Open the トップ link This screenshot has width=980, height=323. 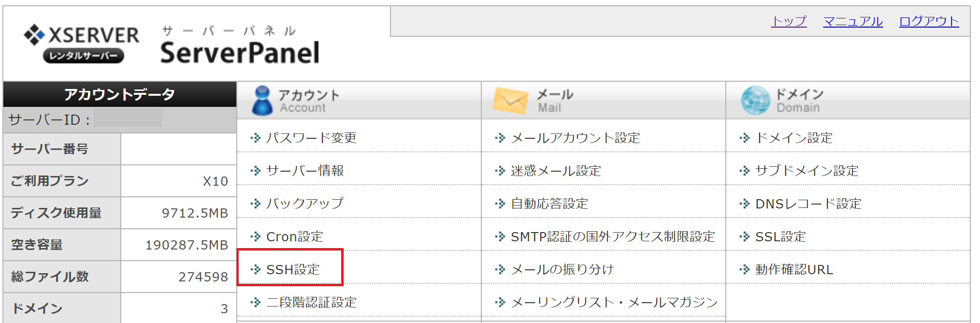pyautogui.click(x=789, y=21)
